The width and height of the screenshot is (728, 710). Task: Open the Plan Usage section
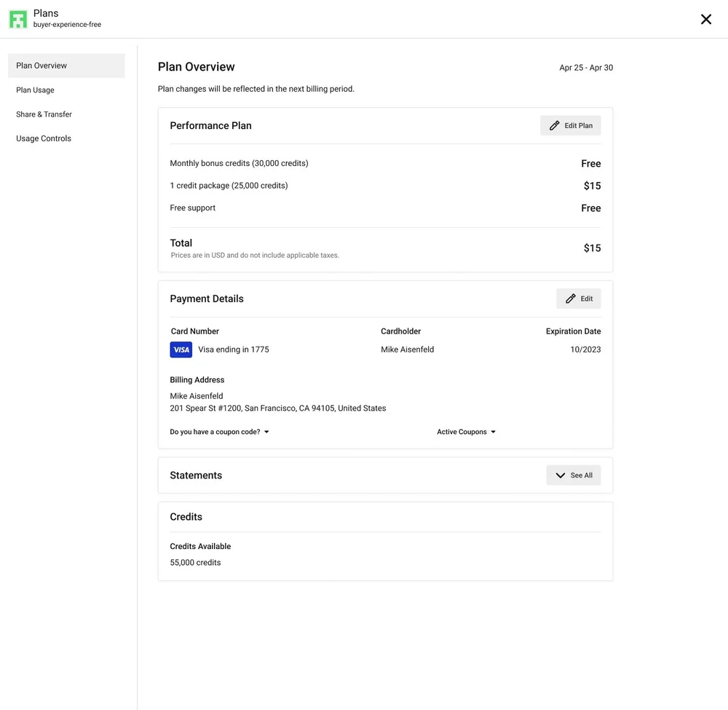(35, 90)
